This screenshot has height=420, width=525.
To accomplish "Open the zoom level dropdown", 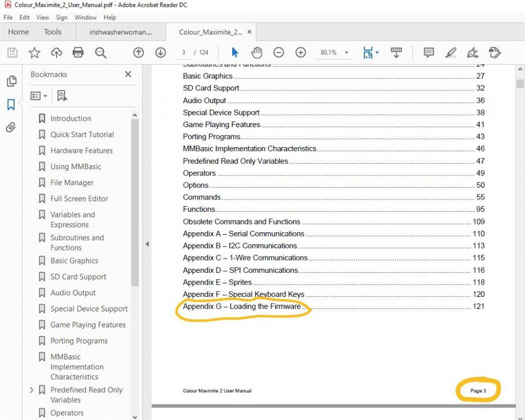I will tap(347, 52).
